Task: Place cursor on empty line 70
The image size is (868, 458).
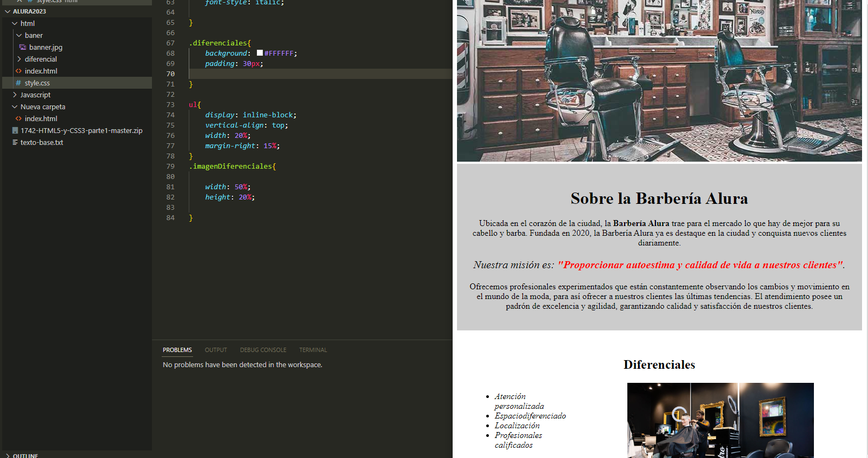Action: tap(320, 74)
